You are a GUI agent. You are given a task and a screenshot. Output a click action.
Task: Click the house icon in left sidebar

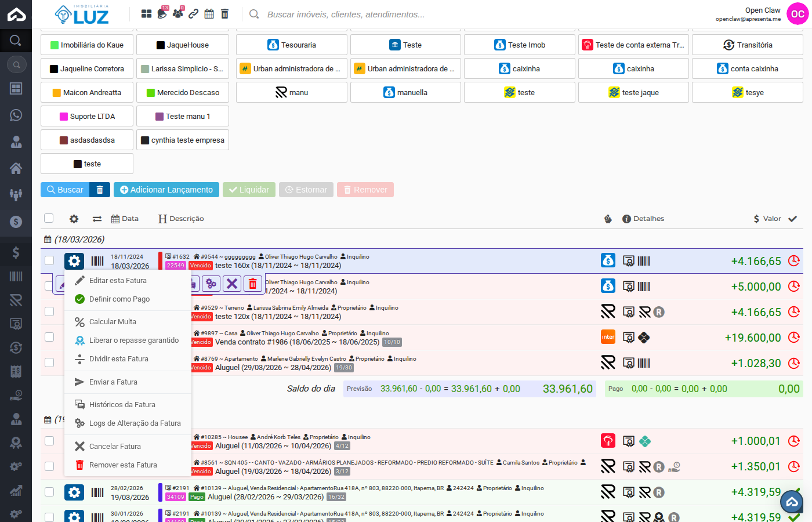point(16,168)
